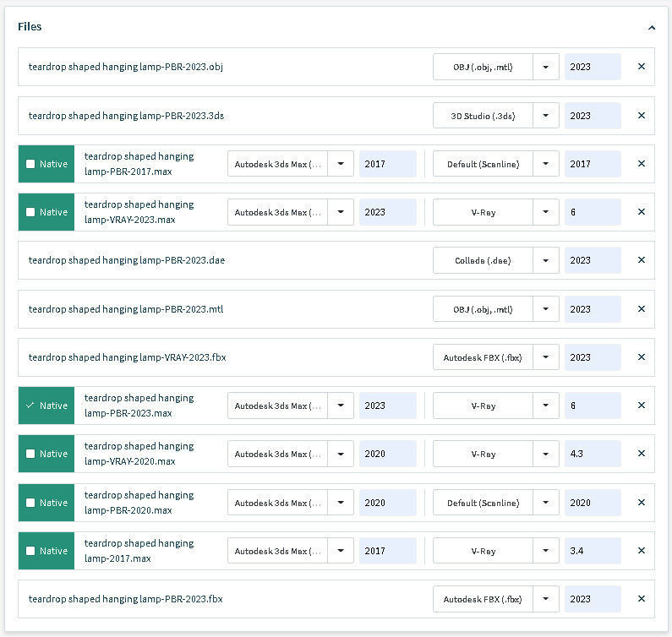Click renderer version field showing 4.3
The image size is (672, 637).
pyautogui.click(x=592, y=454)
